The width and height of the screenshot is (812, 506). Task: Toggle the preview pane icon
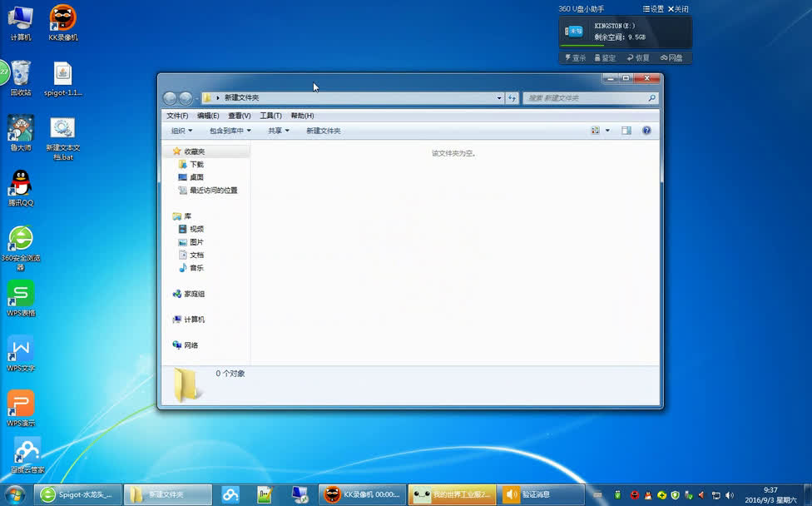[626, 131]
